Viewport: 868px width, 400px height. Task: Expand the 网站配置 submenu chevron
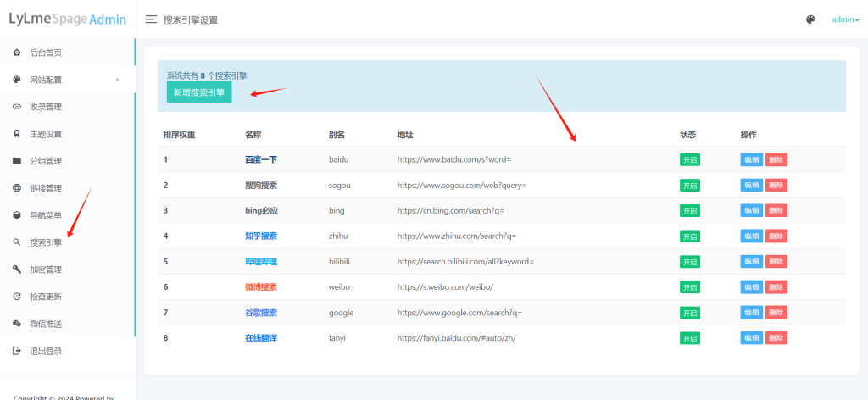(x=117, y=80)
